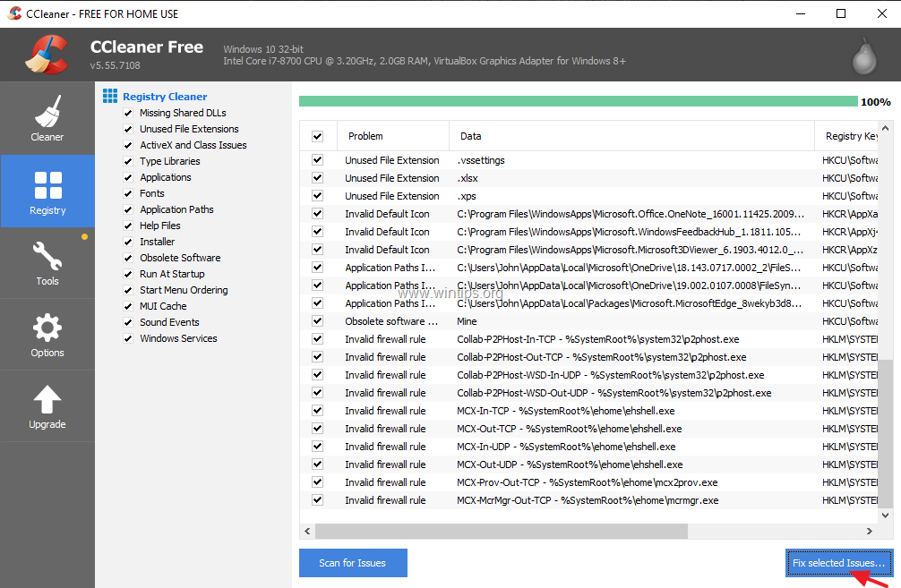Screen dimensions: 901x588
Task: Select the Microsoft3DViewer Invalid Default Icon row
Action: (589, 249)
